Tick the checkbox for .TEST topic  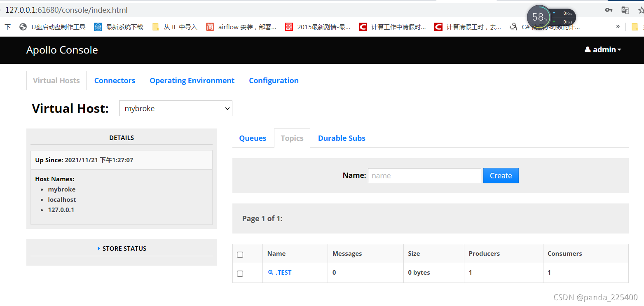(x=240, y=273)
